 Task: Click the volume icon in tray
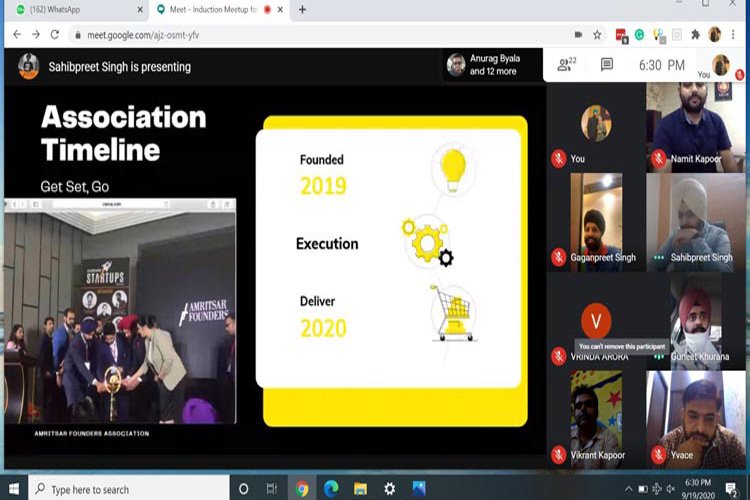[x=671, y=489]
